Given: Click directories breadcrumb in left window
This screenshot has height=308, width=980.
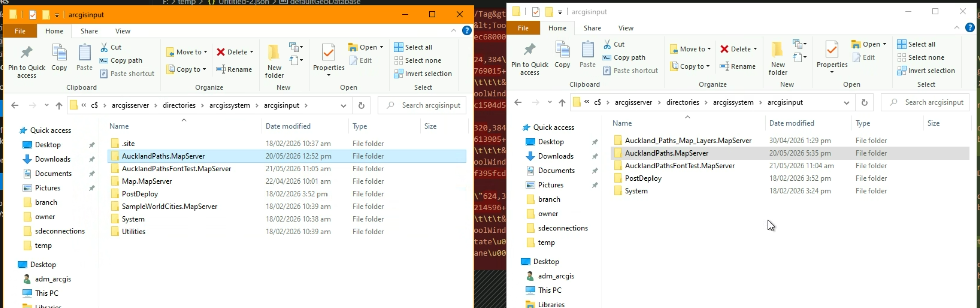Looking at the screenshot, I should pyautogui.click(x=179, y=105).
